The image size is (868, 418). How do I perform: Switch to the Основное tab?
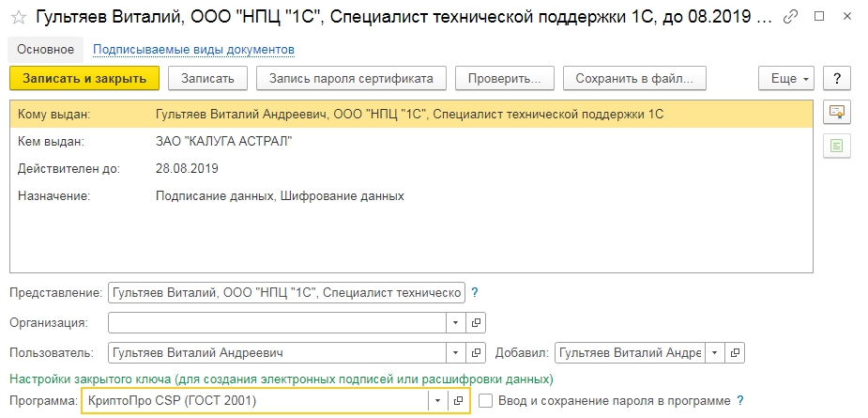45,50
